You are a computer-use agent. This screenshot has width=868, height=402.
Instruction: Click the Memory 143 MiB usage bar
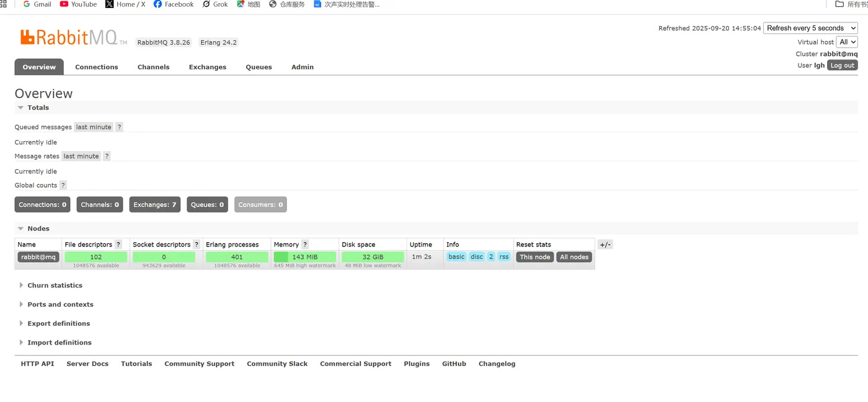pyautogui.click(x=305, y=257)
